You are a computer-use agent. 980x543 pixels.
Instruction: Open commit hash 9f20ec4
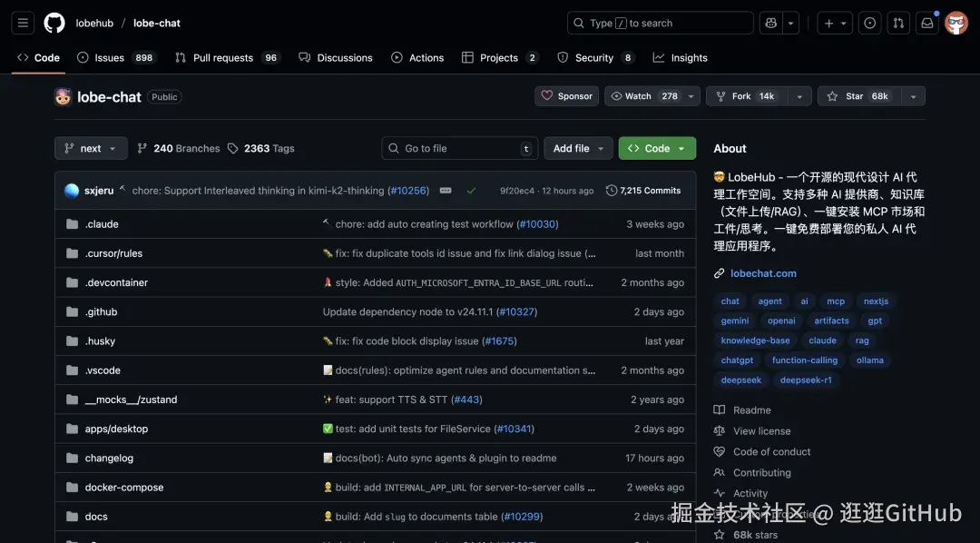(x=517, y=191)
